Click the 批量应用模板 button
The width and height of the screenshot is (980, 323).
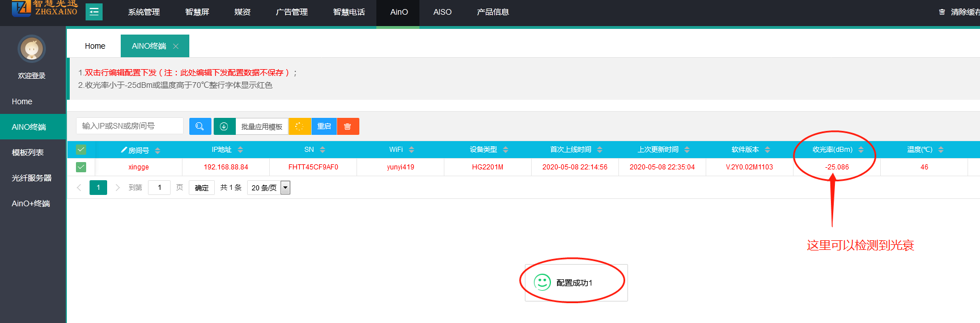click(261, 126)
